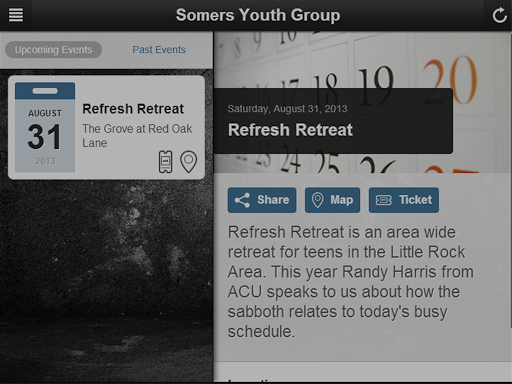
Task: Click the Saturday, August 31, 2013 date text
Action: [x=287, y=109]
